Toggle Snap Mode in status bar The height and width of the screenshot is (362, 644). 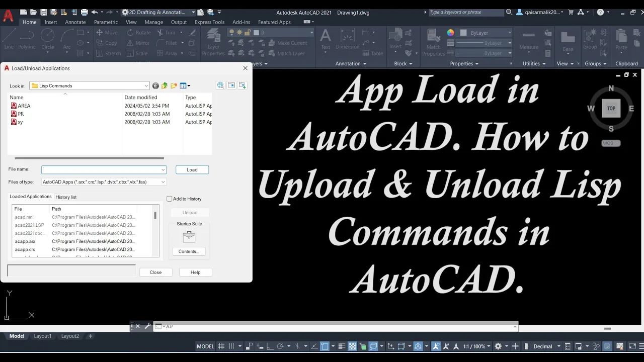click(x=231, y=346)
